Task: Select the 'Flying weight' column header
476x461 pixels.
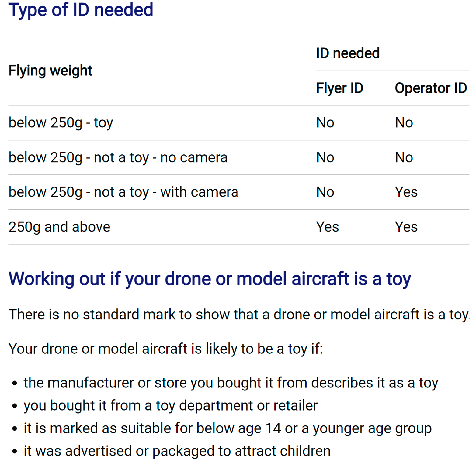Action: [x=50, y=71]
